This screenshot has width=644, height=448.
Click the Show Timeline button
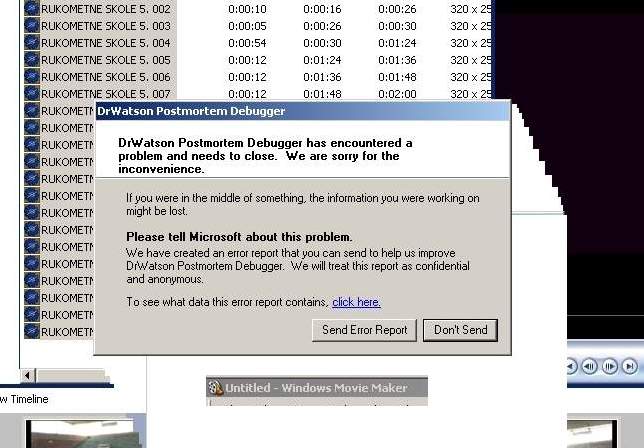(x=24, y=399)
